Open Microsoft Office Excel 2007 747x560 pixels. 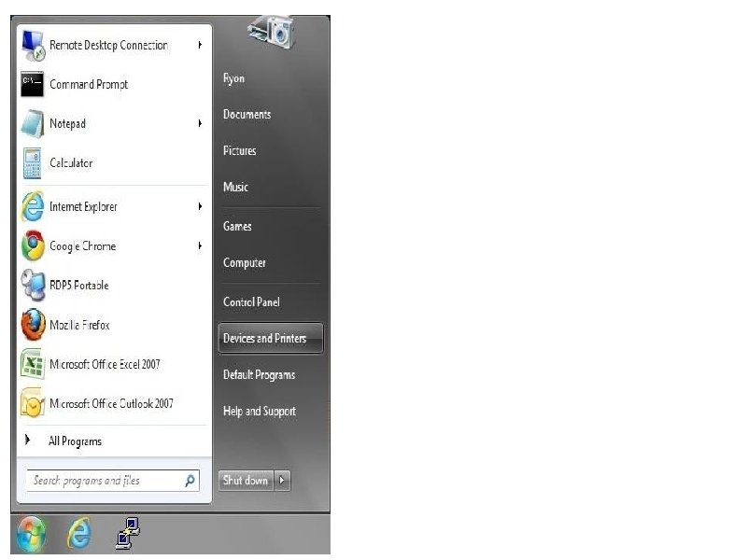(109, 364)
